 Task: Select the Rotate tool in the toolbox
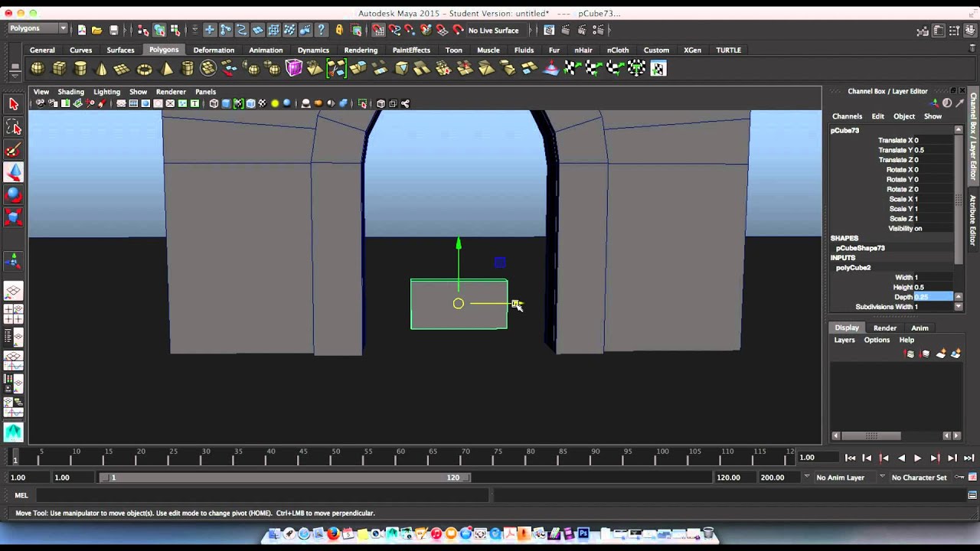(14, 195)
